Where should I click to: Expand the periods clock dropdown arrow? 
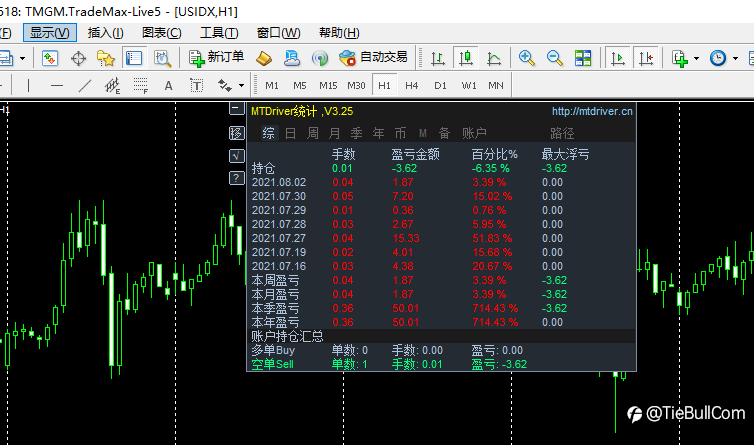(x=735, y=59)
